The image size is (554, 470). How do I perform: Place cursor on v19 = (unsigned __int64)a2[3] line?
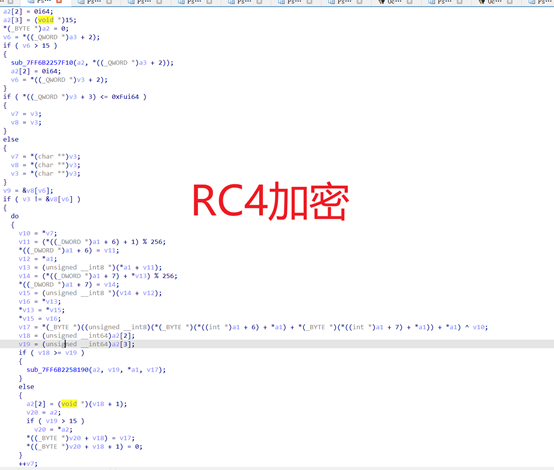tap(77, 344)
